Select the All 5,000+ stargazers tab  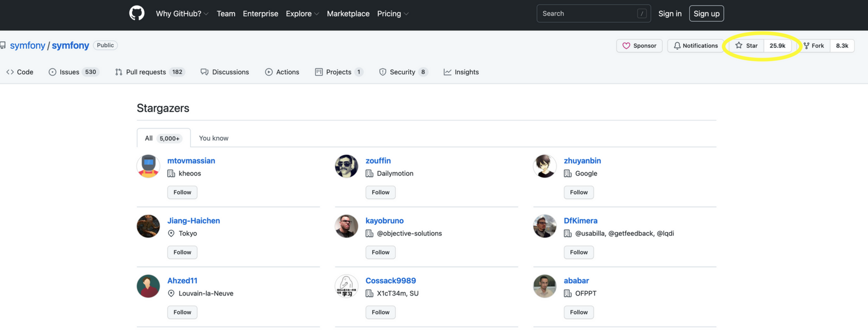[164, 138]
